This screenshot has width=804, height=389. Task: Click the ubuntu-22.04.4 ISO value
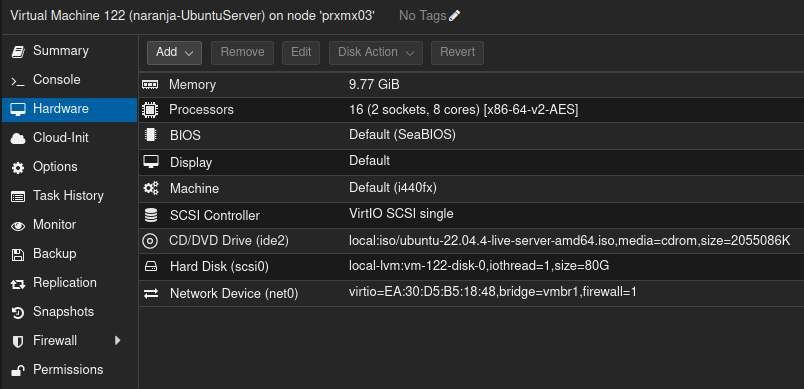click(x=570, y=241)
